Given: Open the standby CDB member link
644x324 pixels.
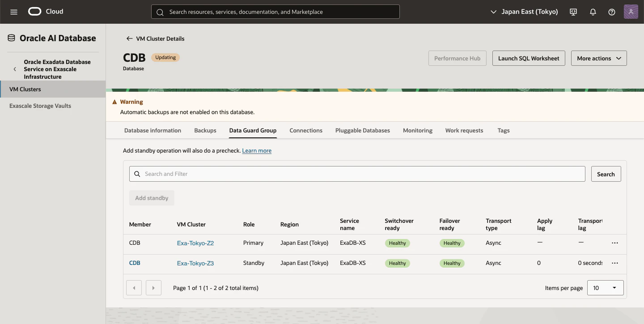Looking at the screenshot, I should click(135, 263).
